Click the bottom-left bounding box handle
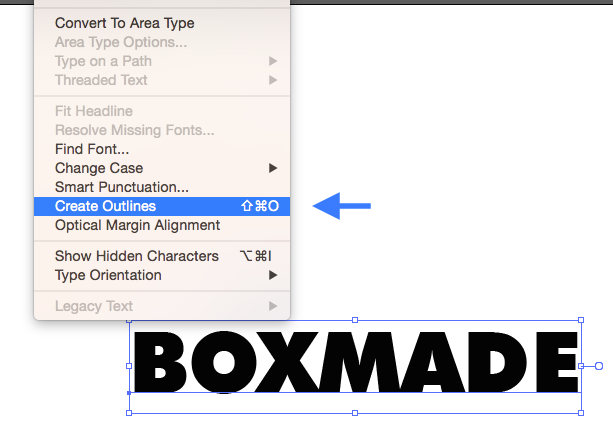The height and width of the screenshot is (433, 613). click(x=129, y=413)
